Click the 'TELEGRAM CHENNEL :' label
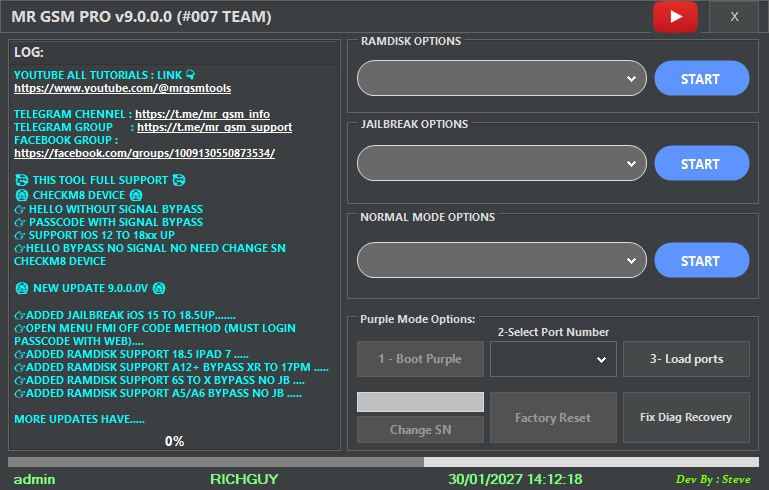The width and height of the screenshot is (769, 490). click(x=73, y=114)
